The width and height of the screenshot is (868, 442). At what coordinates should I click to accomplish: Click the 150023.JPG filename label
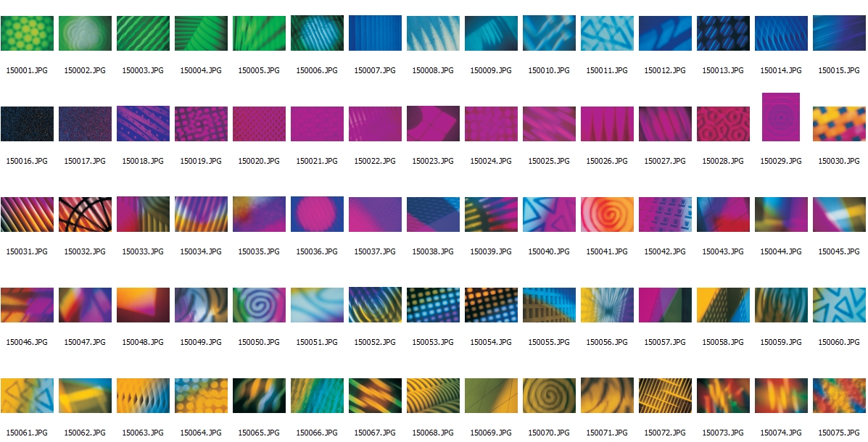433,162
